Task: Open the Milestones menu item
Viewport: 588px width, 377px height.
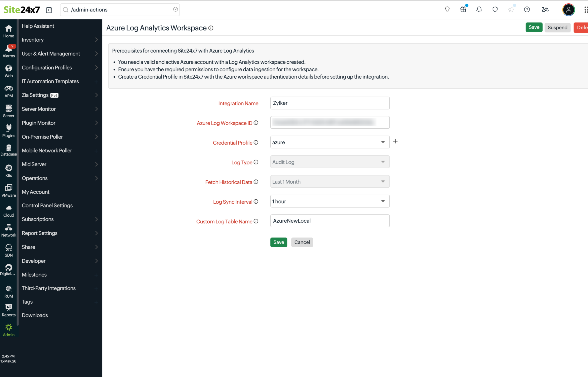Action: (34, 275)
